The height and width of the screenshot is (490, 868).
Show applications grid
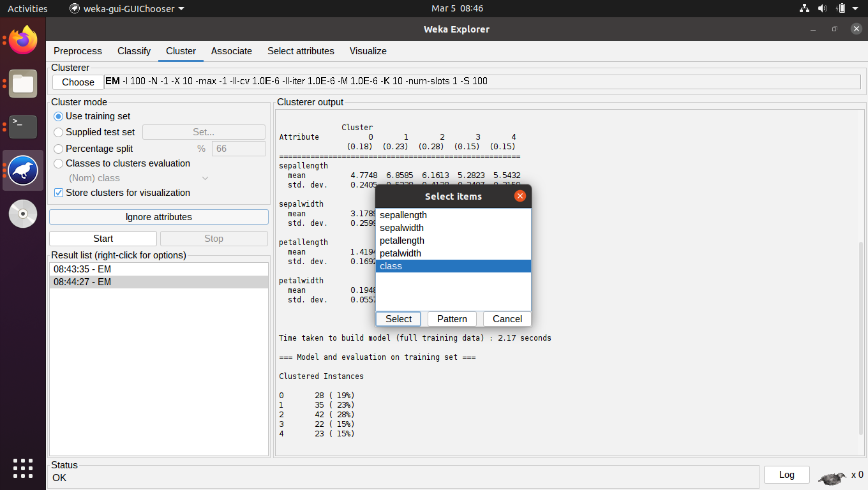(23, 468)
